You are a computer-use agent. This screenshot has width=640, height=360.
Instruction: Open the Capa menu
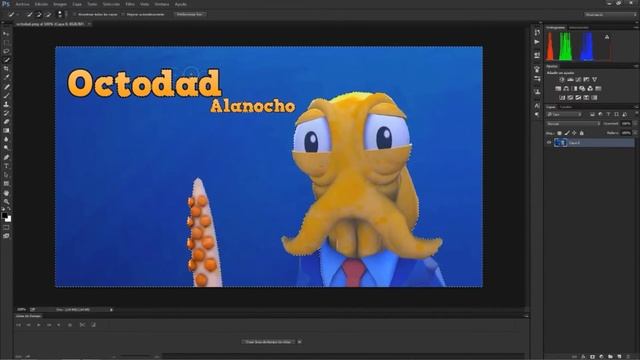tap(77, 4)
